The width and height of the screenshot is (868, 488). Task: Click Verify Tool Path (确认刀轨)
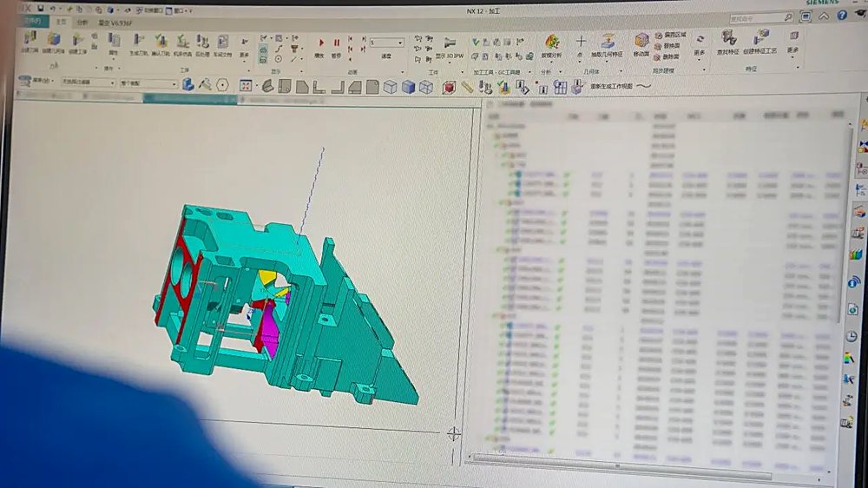point(161,44)
